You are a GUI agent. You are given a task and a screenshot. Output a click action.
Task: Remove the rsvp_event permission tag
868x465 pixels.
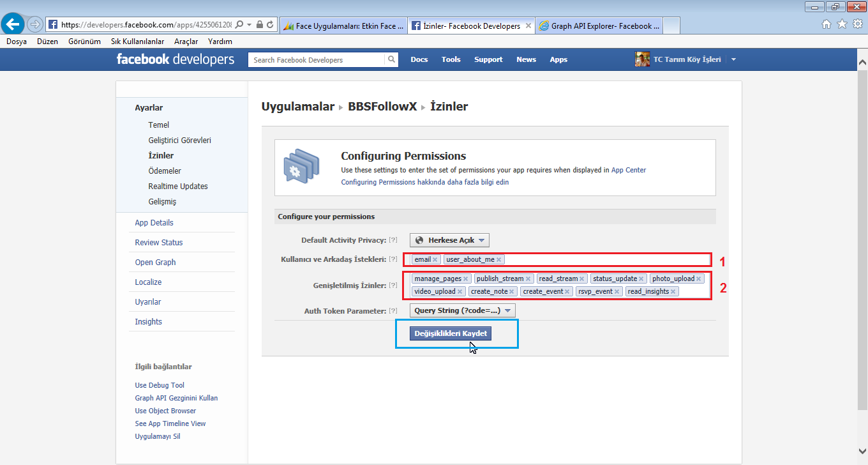[617, 291]
